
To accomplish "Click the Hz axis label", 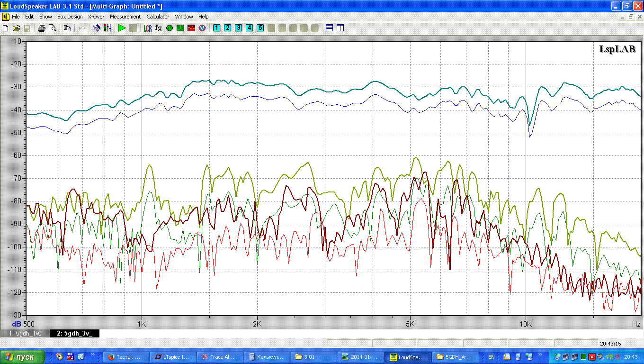I will tap(636, 324).
